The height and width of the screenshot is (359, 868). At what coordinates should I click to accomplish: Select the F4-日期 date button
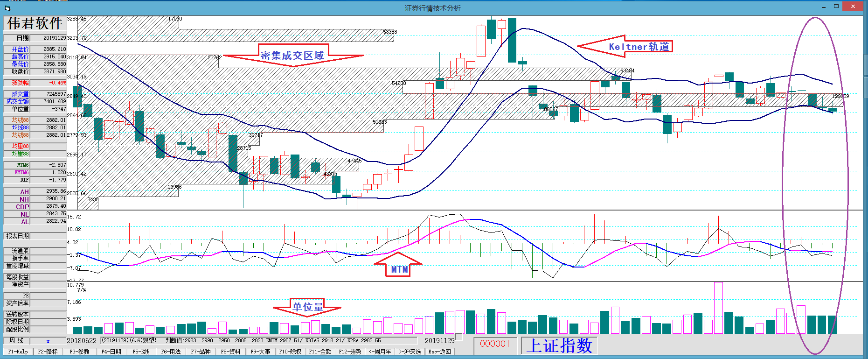pyautogui.click(x=111, y=352)
